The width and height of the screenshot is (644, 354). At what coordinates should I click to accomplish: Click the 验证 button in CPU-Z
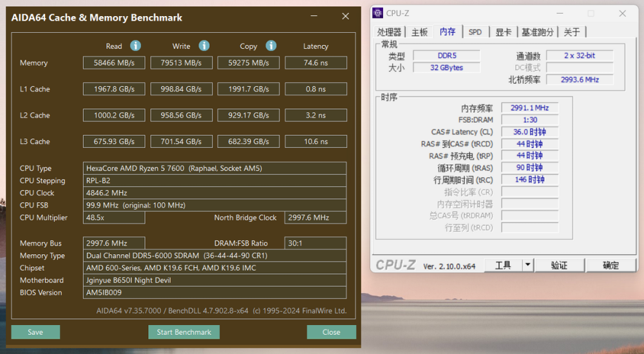click(560, 265)
